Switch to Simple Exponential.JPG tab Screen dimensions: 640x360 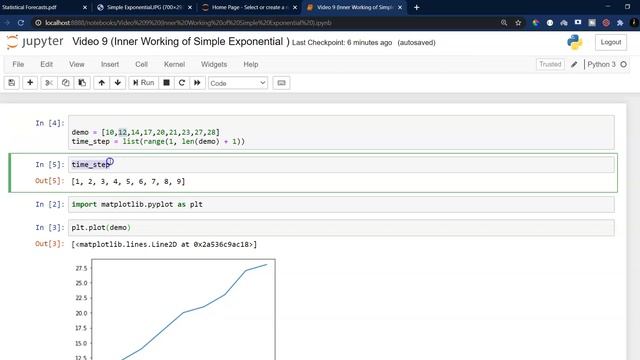tap(143, 7)
